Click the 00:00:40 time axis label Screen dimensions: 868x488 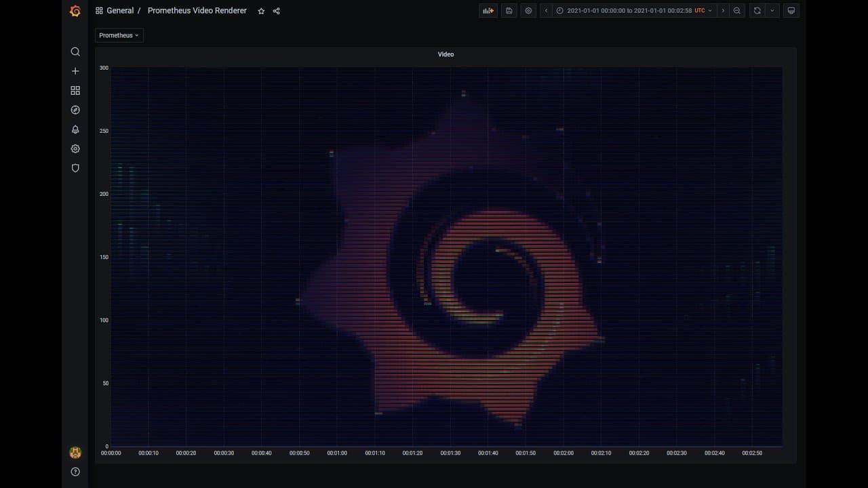(x=262, y=453)
